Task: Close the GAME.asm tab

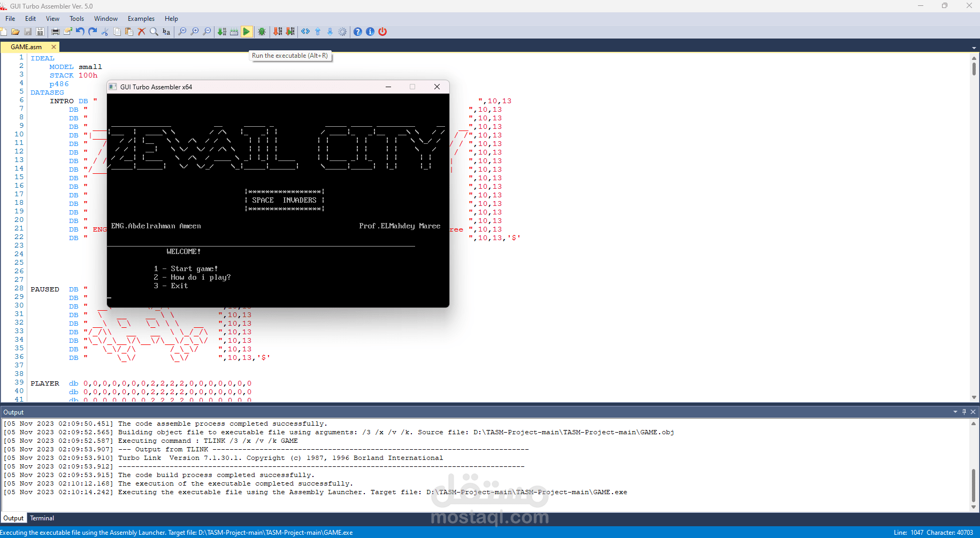Action: click(x=53, y=47)
